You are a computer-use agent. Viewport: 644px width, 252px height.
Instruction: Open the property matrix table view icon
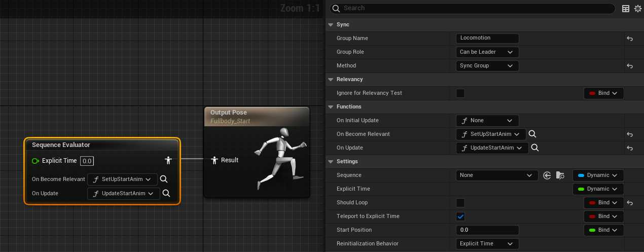pos(626,9)
